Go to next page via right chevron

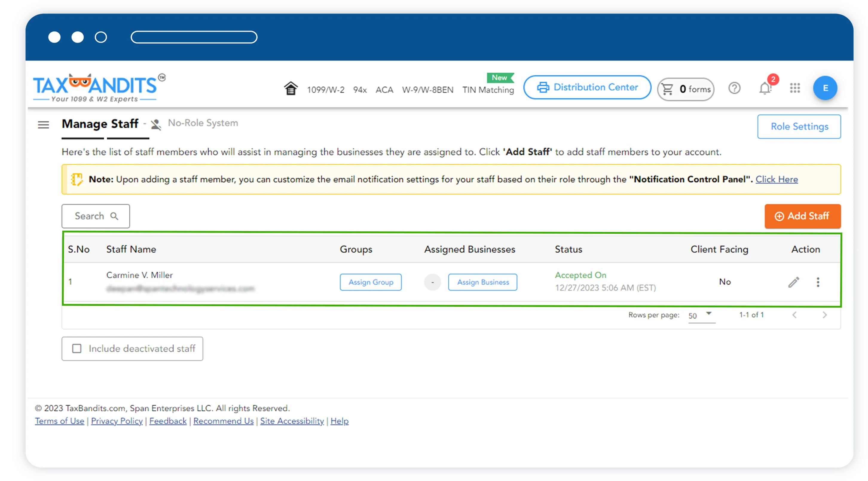825,315
